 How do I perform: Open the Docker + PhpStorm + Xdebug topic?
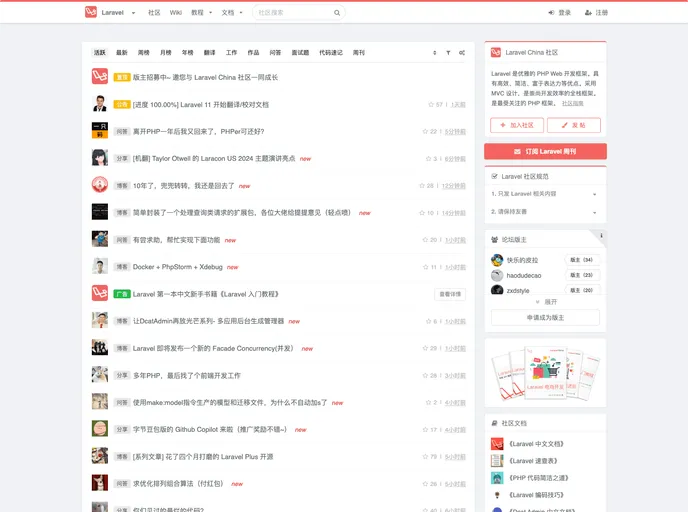(x=178, y=267)
